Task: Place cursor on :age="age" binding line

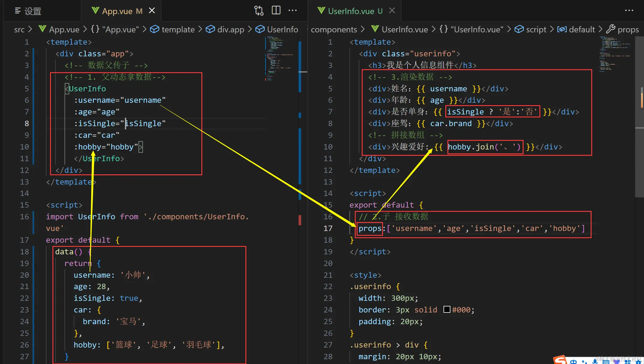Action: tap(96, 112)
